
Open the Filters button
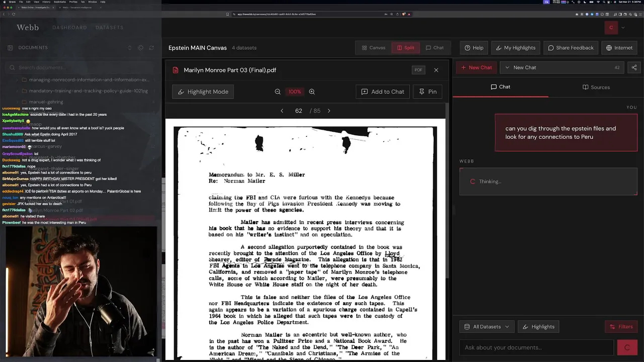[x=621, y=327]
